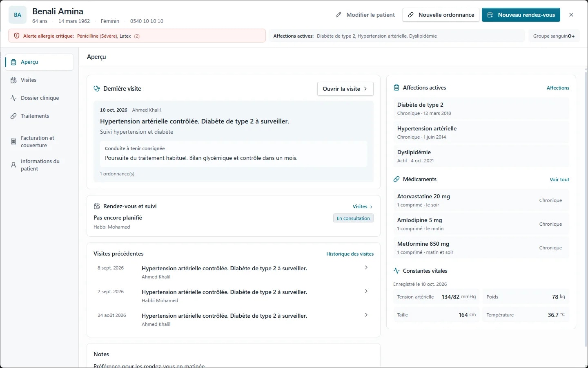
Task: Select the Metformine 850 mg medication row
Action: tap(481, 248)
